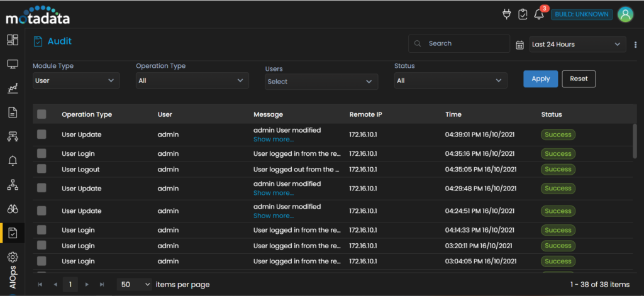Check the User Logout row checkbox
Image resolution: width=644 pixels, height=296 pixels.
(42, 169)
